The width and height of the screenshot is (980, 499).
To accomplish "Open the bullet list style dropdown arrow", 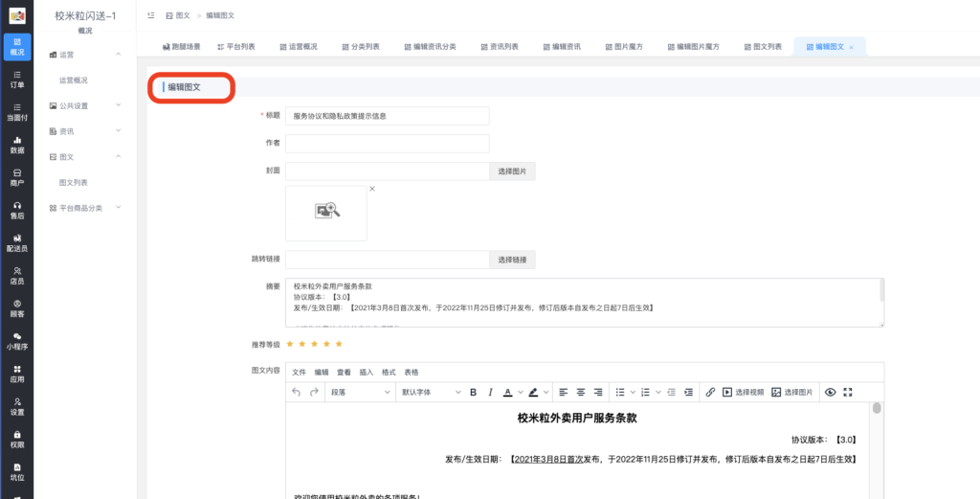I will pos(633,392).
